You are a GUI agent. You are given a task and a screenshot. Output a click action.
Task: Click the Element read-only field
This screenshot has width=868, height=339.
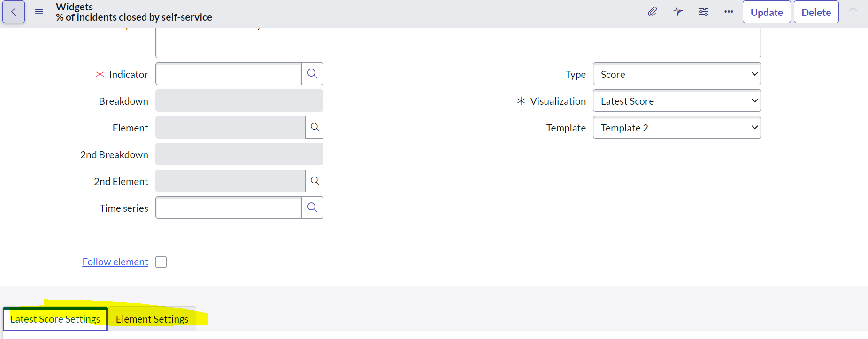pos(230,127)
